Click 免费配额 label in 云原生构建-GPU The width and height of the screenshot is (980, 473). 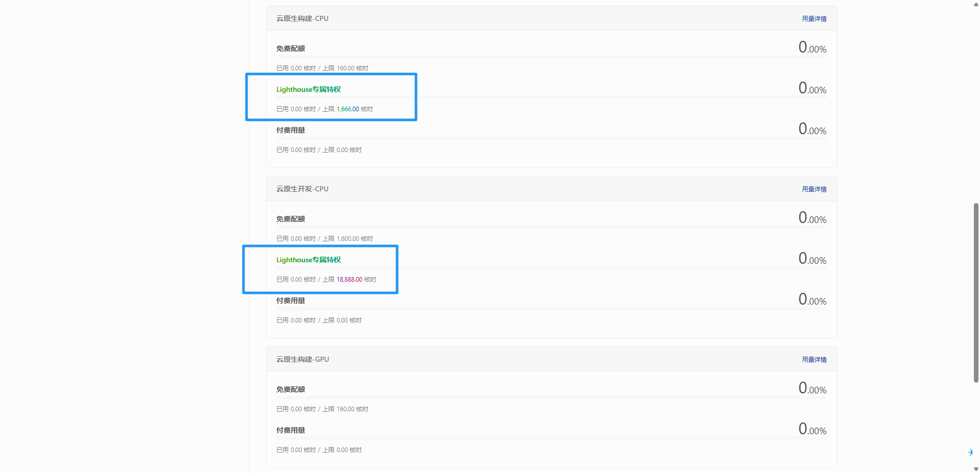click(290, 390)
